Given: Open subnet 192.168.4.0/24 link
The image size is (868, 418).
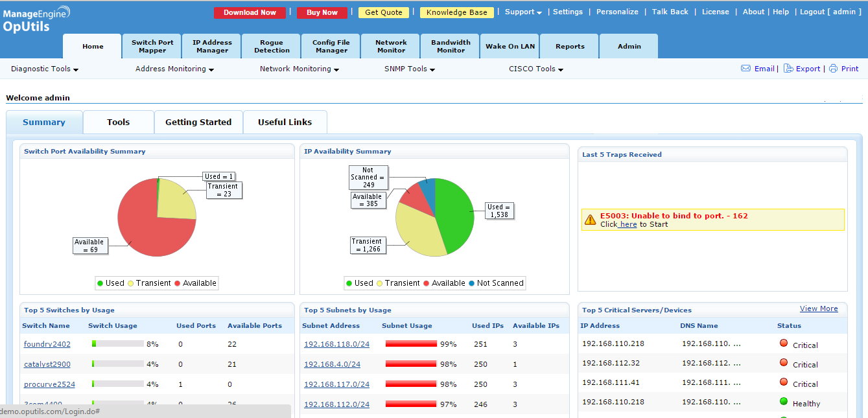Looking at the screenshot, I should click(332, 364).
